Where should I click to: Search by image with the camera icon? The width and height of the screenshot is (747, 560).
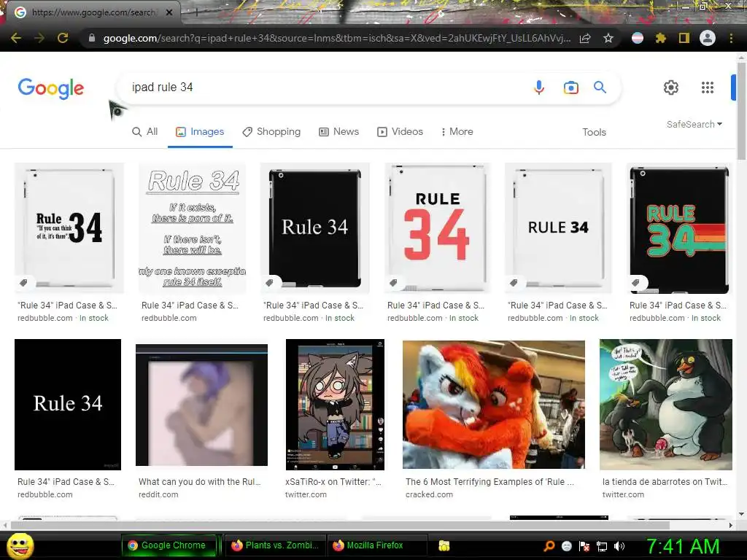coord(570,87)
